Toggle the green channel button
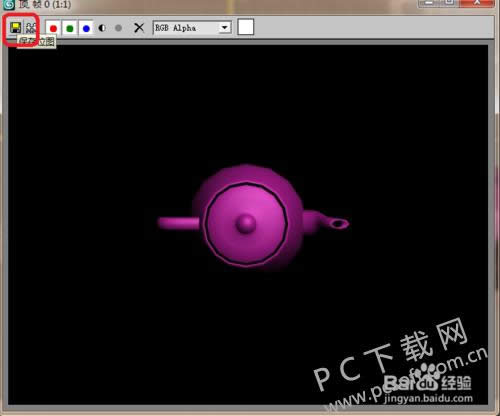The width and height of the screenshot is (500, 416). pos(70,28)
